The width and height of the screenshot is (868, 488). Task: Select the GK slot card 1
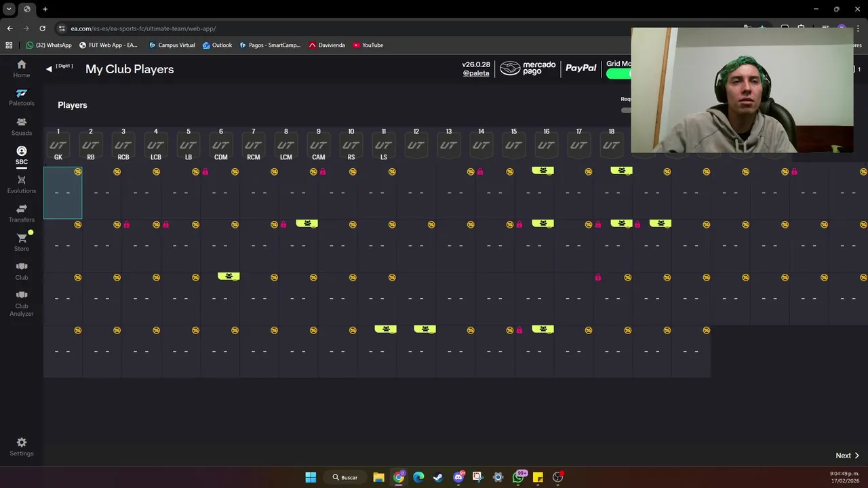click(x=58, y=146)
